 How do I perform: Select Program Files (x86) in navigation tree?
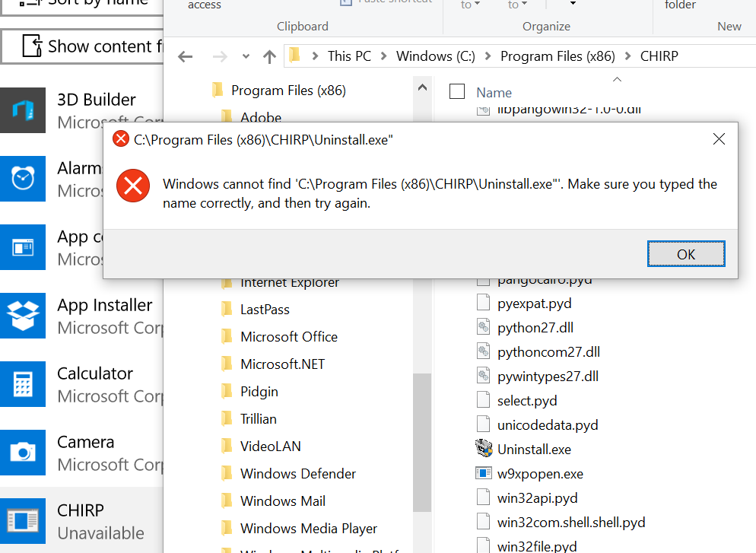(288, 91)
